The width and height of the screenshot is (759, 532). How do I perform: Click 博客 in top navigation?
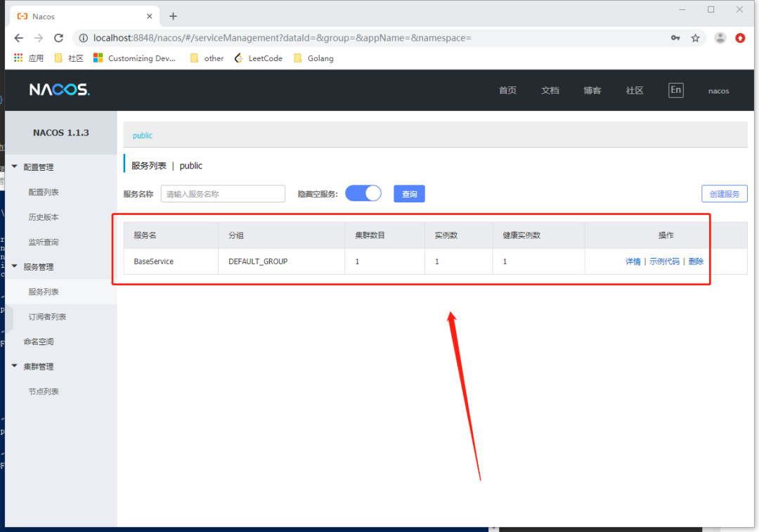coord(592,91)
